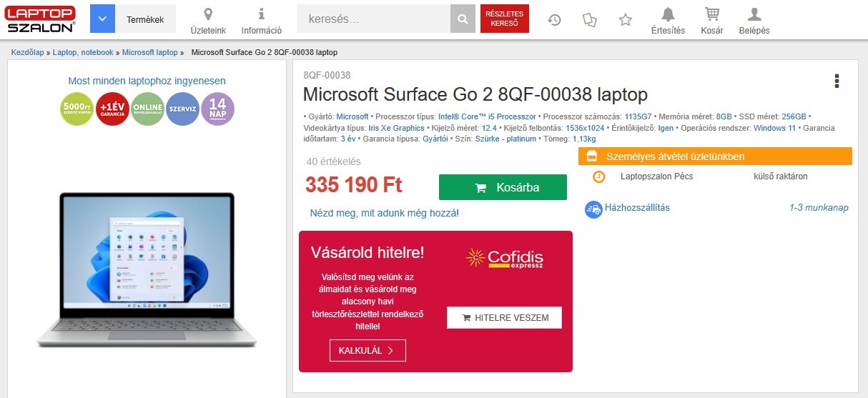Open Üzleteink store locations pin

click(x=208, y=15)
